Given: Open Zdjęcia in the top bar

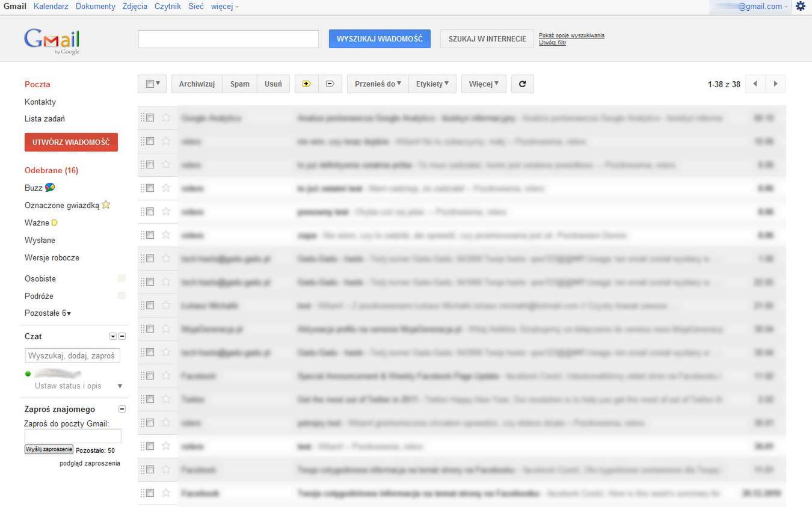Looking at the screenshot, I should pyautogui.click(x=135, y=7).
